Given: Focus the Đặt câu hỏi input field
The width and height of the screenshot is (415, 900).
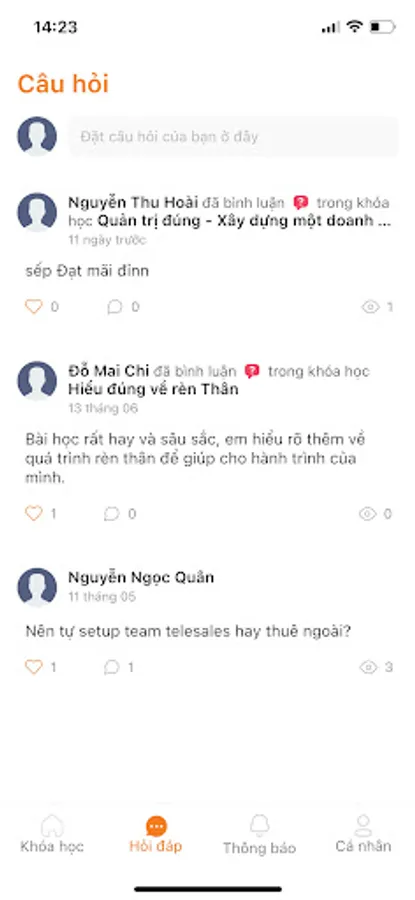Looking at the screenshot, I should tap(233, 137).
